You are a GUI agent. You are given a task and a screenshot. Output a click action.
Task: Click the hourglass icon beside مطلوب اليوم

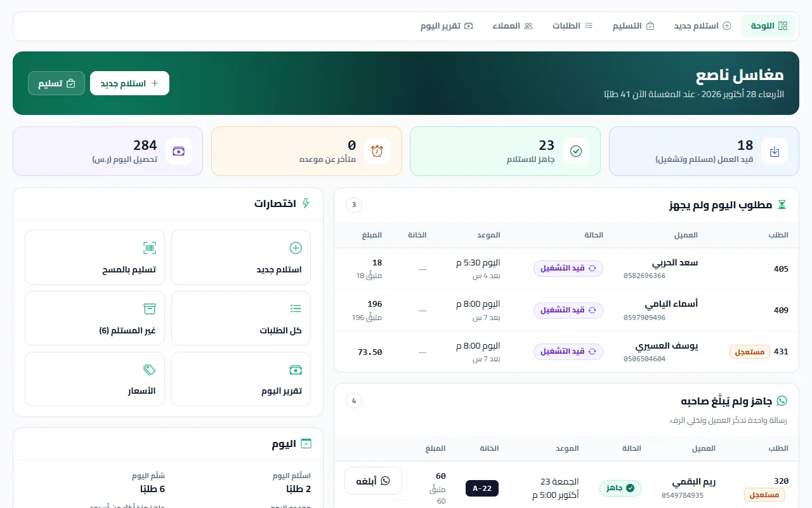point(782,204)
